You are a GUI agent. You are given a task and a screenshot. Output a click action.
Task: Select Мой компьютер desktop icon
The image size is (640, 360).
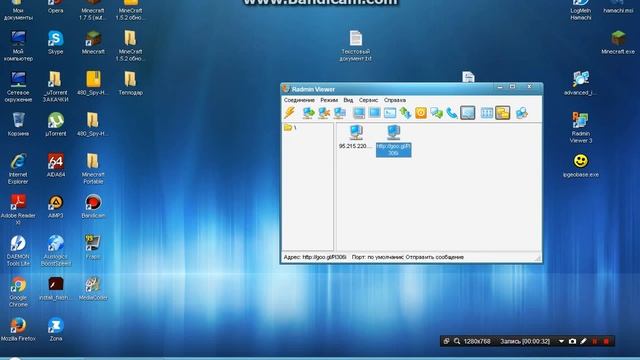pyautogui.click(x=18, y=46)
